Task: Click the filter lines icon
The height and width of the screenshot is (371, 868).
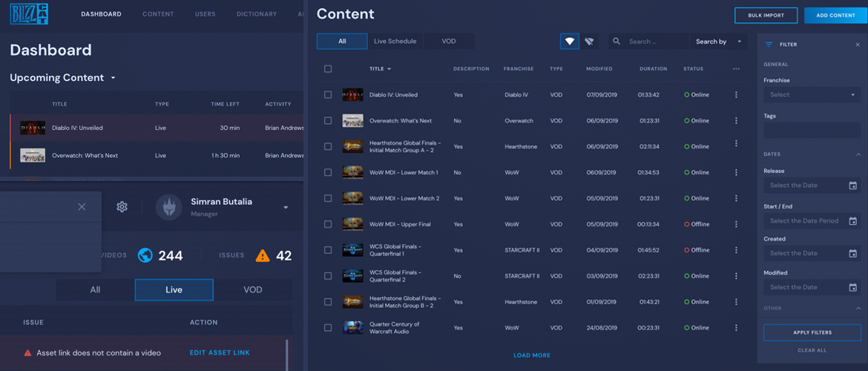Action: pyautogui.click(x=769, y=45)
